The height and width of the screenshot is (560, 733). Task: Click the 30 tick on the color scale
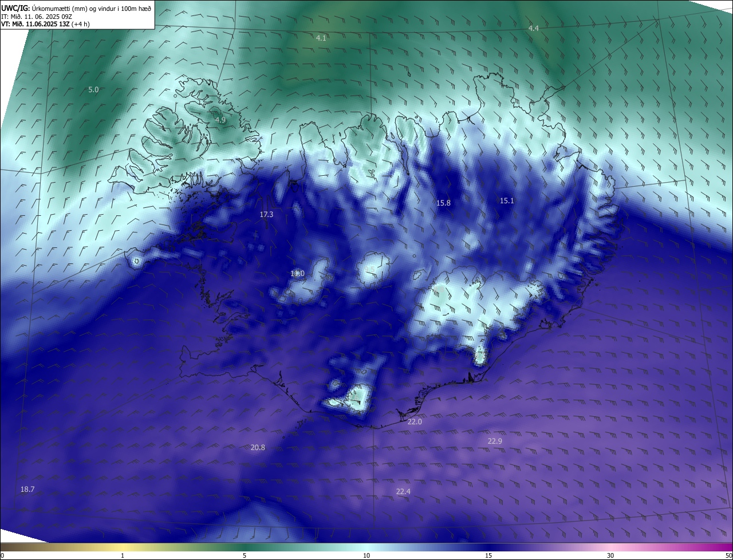coord(610,555)
